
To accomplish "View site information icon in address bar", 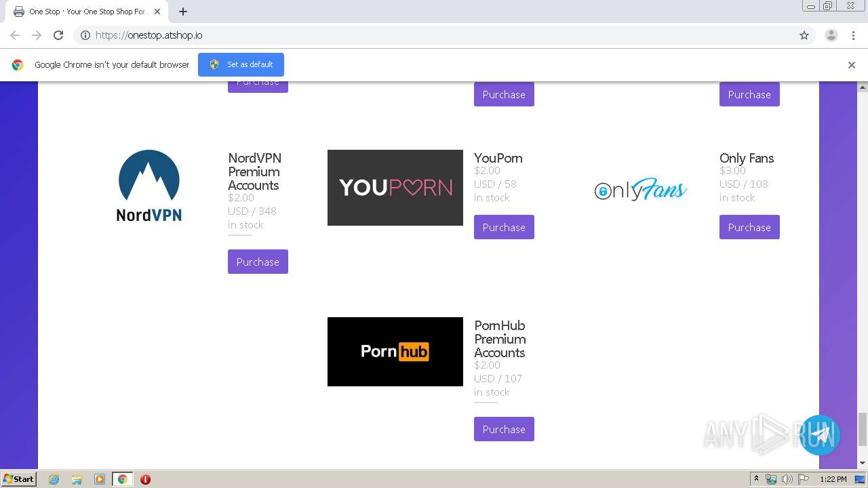I will point(85,35).
